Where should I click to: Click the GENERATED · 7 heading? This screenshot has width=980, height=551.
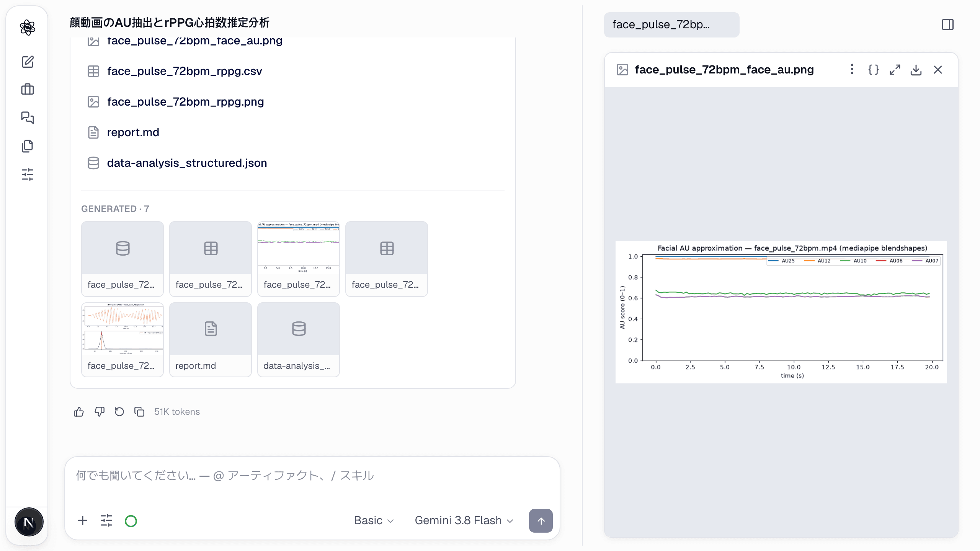115,209
